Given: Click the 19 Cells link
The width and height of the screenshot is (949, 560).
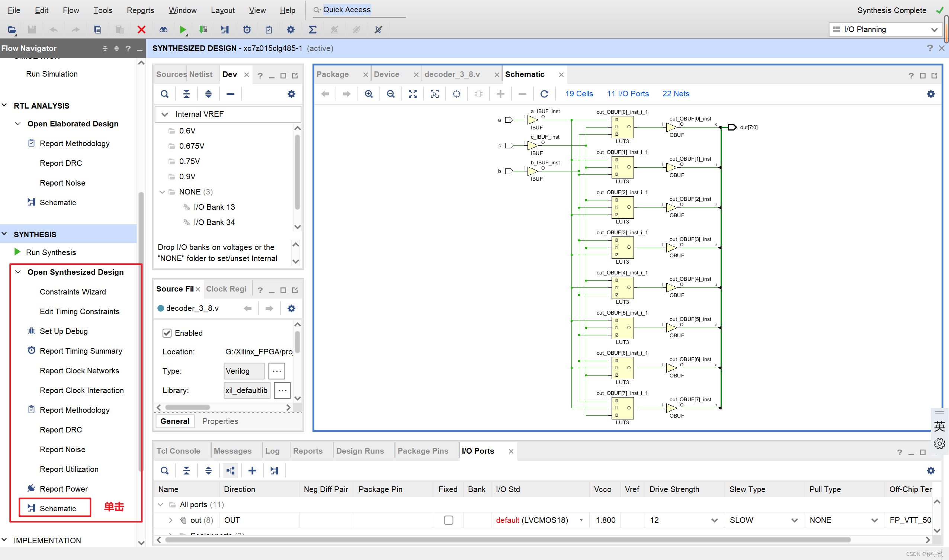Looking at the screenshot, I should [579, 94].
